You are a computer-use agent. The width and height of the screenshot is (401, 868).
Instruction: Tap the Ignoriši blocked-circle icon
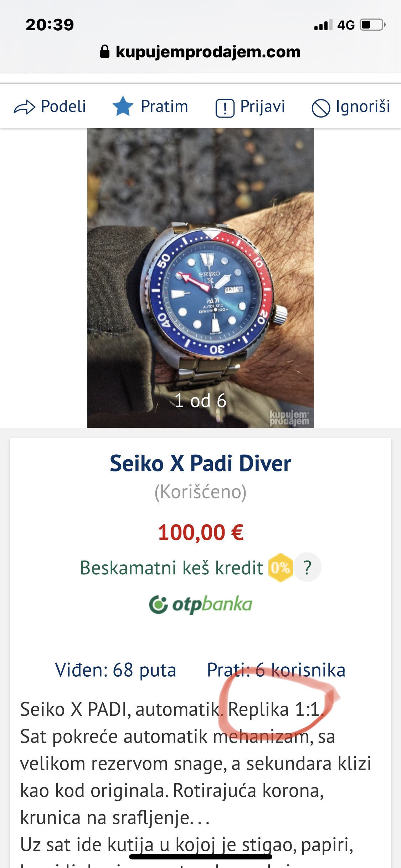(x=321, y=108)
